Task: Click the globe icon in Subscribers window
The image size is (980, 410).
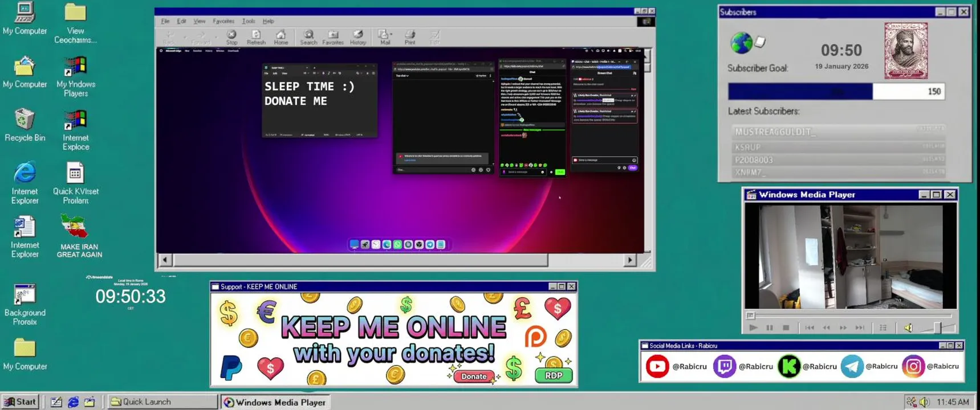Action: click(x=741, y=43)
